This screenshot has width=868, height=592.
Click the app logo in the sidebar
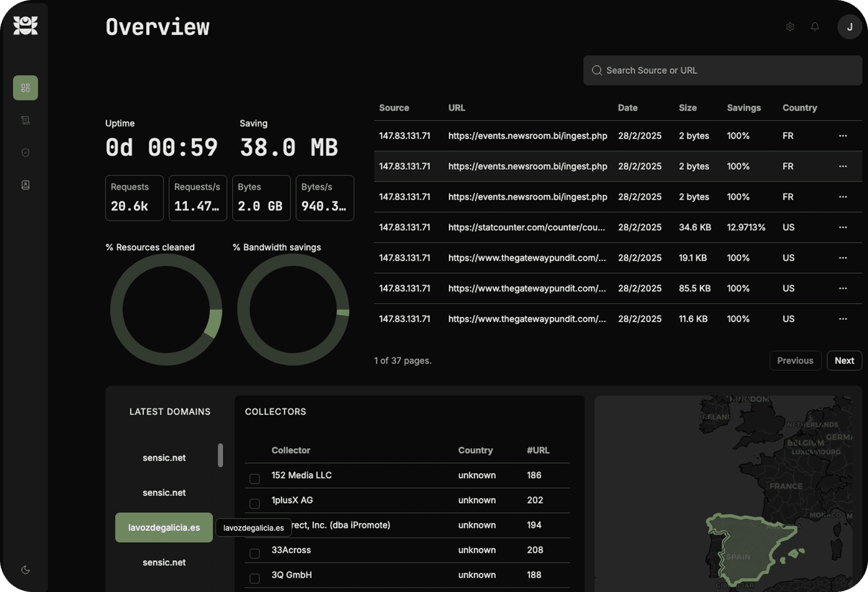25,25
